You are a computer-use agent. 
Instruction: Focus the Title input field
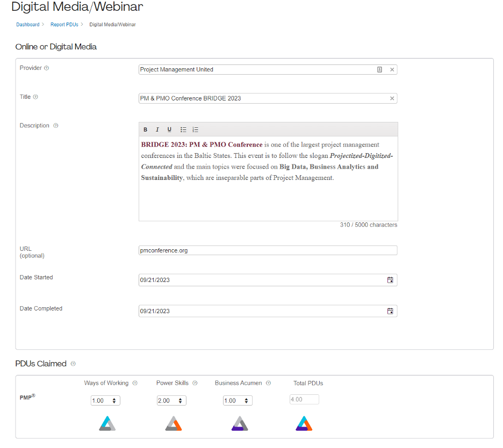(x=268, y=98)
